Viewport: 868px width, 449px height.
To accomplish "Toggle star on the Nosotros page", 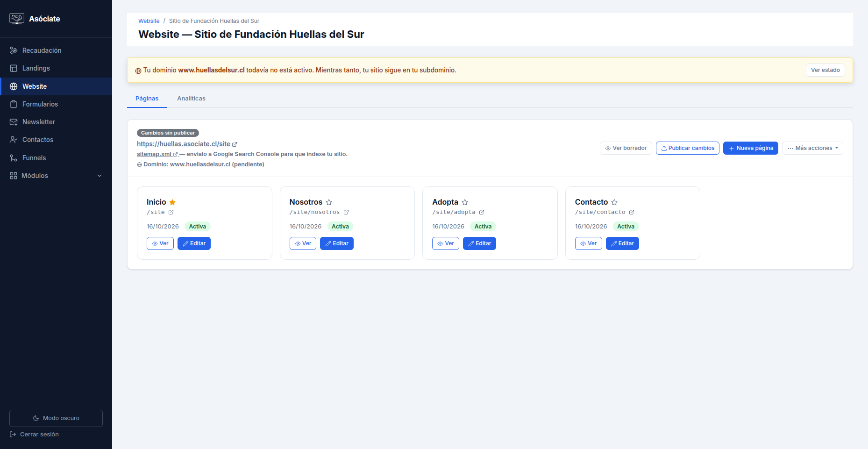I will tap(329, 202).
